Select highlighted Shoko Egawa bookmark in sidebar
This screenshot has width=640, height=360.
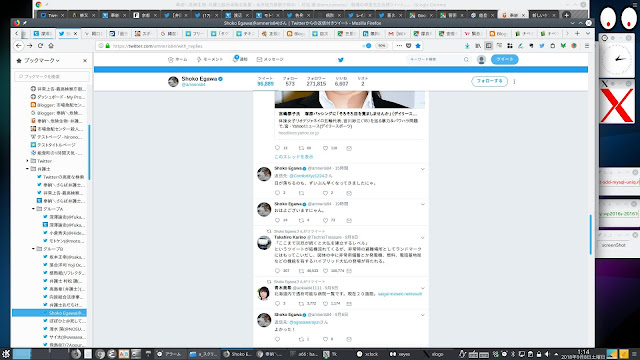49,313
